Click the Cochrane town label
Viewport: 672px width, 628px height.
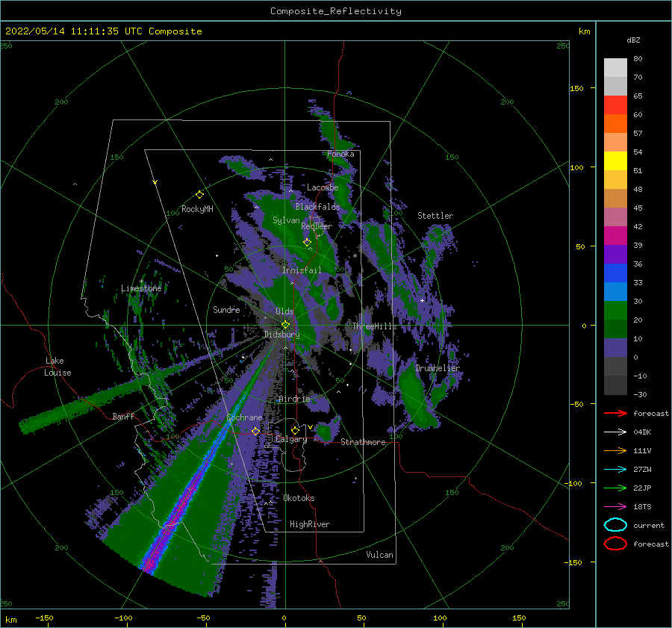pyautogui.click(x=244, y=417)
